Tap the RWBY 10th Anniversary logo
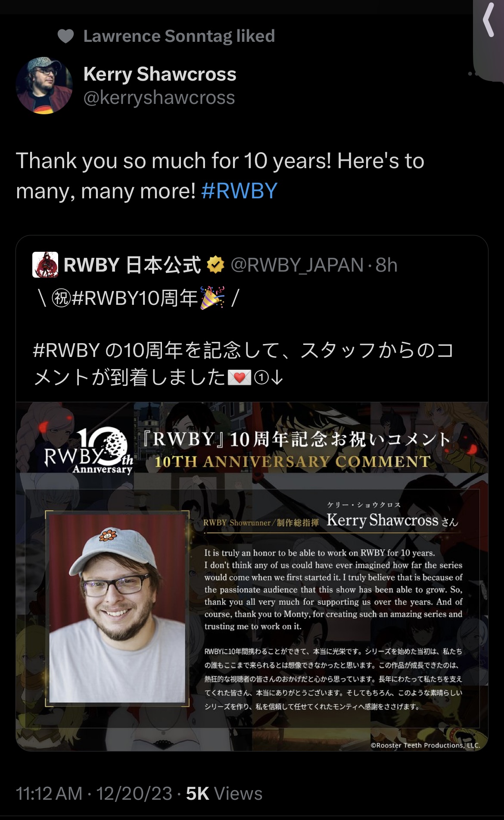Image resolution: width=504 pixels, height=820 pixels. (x=89, y=451)
